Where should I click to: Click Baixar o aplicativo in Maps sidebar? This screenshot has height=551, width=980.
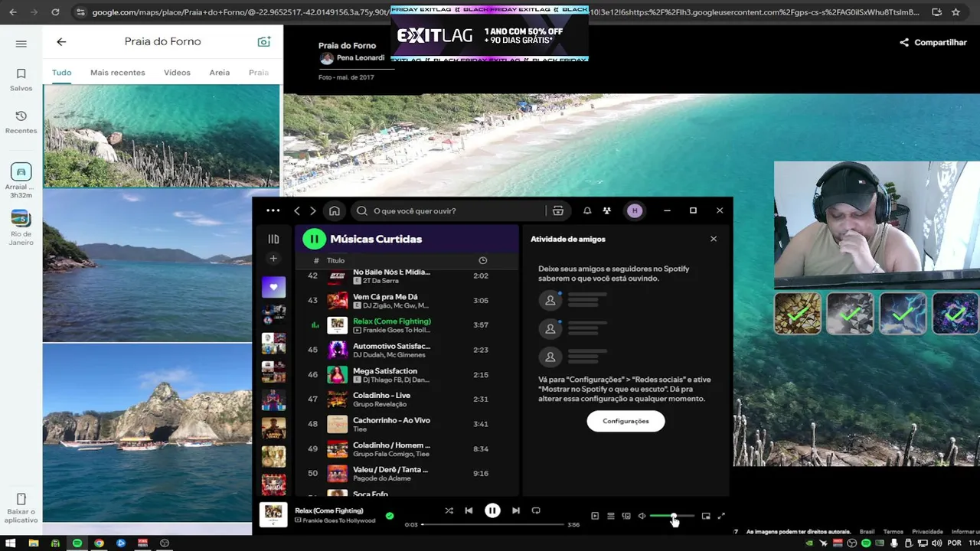[x=21, y=508]
